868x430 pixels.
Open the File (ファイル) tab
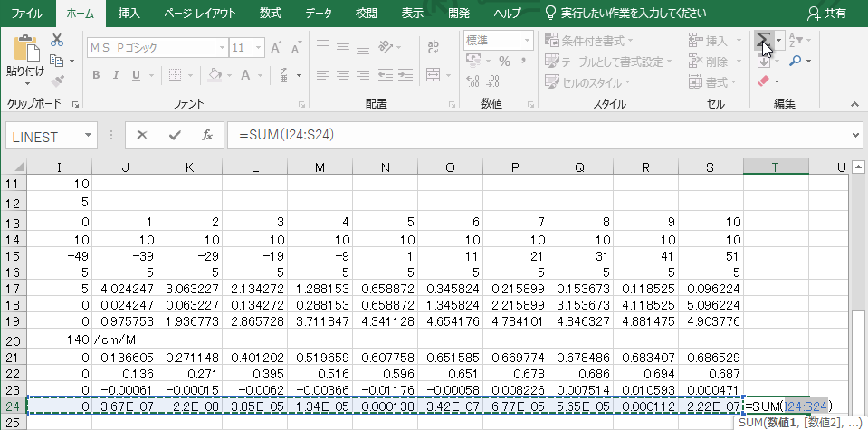coord(28,14)
